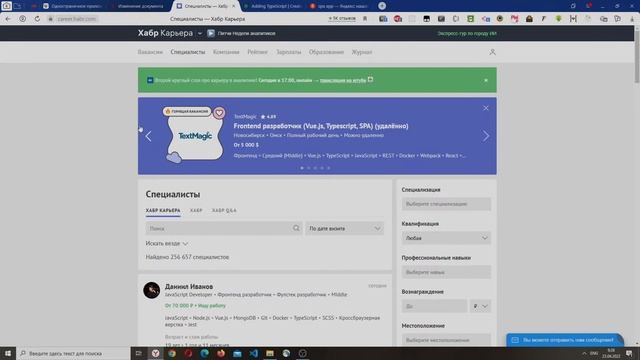The width and height of the screenshot is (640, 360).
Task: Show previous vacancy in the carousel
Action: (x=149, y=136)
